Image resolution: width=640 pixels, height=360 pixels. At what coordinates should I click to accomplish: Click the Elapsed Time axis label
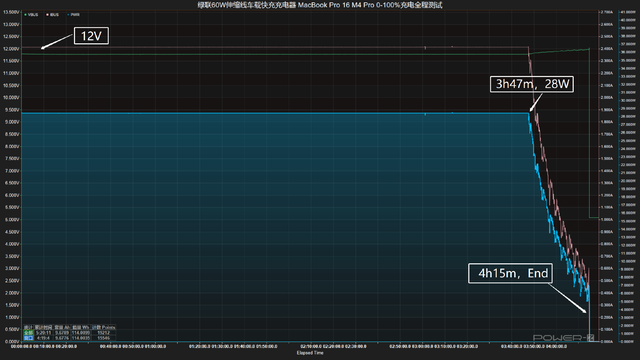tap(310, 353)
